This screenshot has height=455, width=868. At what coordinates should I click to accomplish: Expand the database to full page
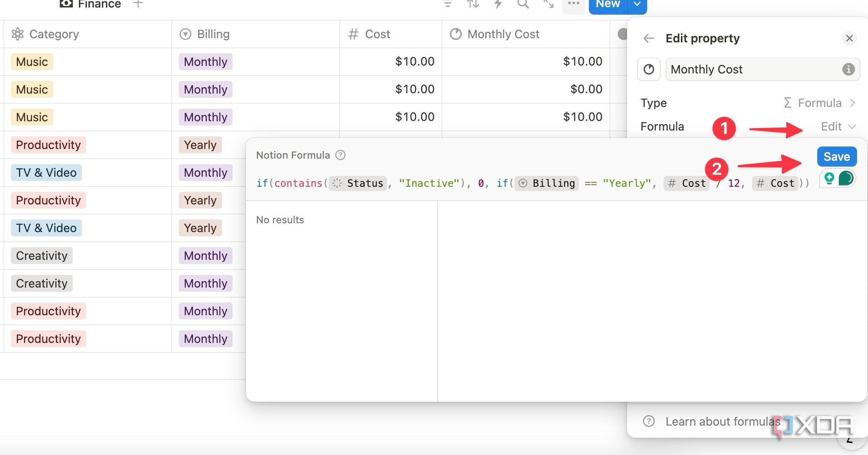pyautogui.click(x=548, y=5)
